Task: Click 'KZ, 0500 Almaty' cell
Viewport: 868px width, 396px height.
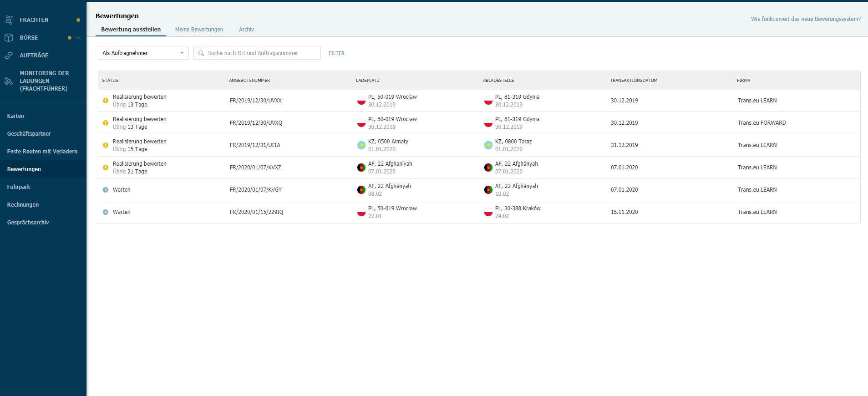Action: [388, 142]
